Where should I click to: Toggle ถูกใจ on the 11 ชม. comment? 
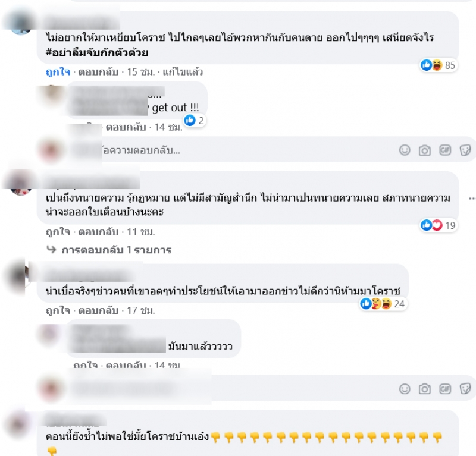58,232
